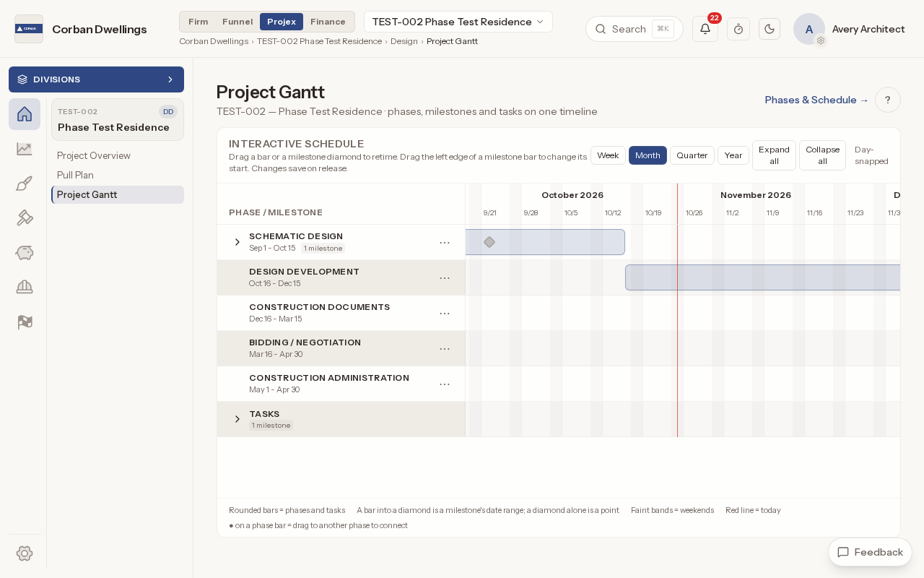The width and height of the screenshot is (924, 578).
Task: Switch the timeline to Quarter view
Action: coord(692,155)
